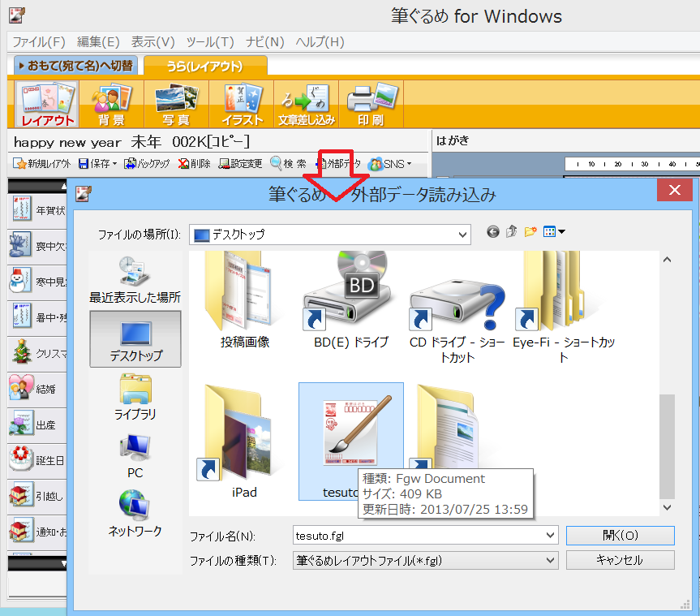Click the 開く(O) button

[619, 536]
